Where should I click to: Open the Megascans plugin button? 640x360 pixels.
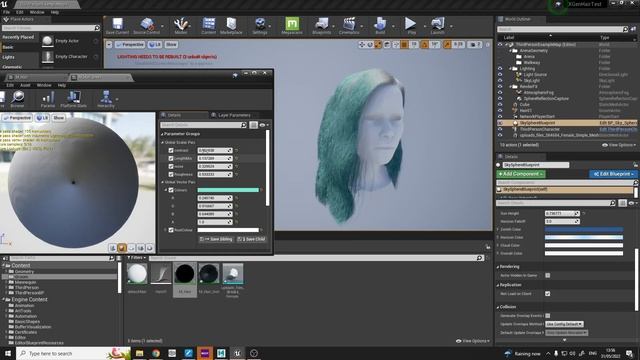(x=292, y=26)
